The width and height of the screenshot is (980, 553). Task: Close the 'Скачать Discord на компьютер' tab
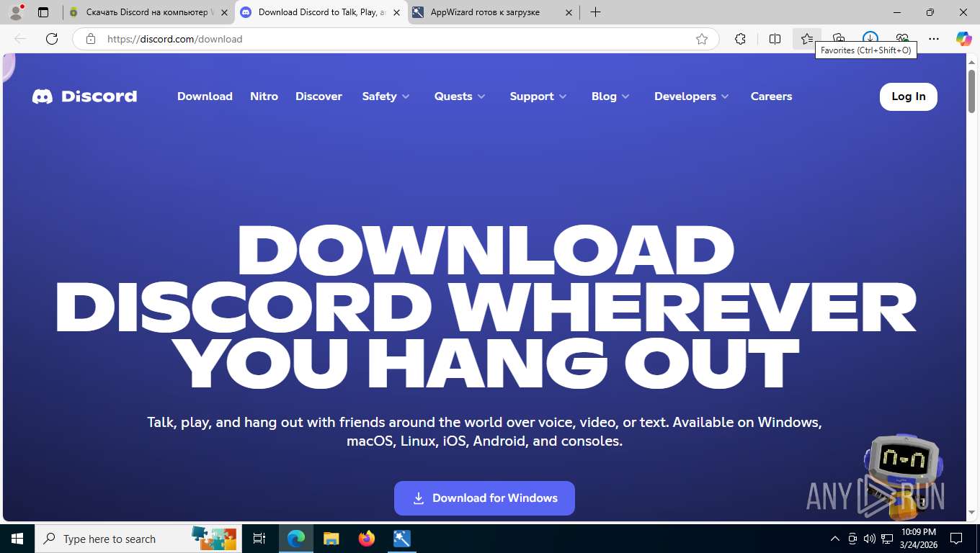[x=224, y=12]
